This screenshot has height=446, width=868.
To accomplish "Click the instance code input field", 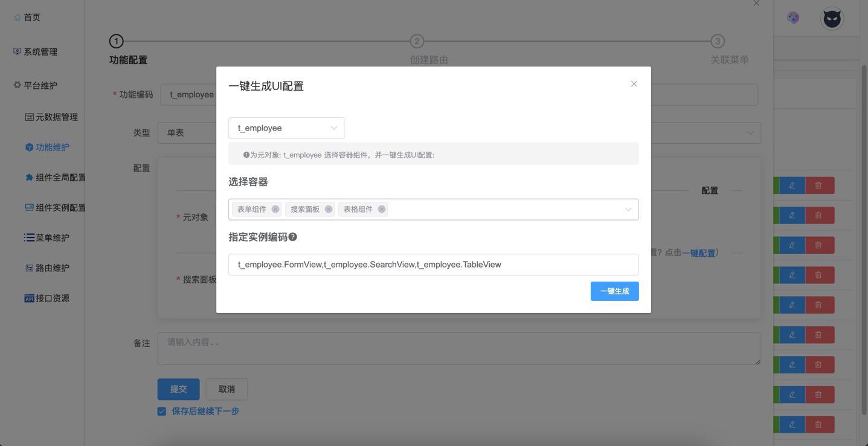I will click(433, 265).
